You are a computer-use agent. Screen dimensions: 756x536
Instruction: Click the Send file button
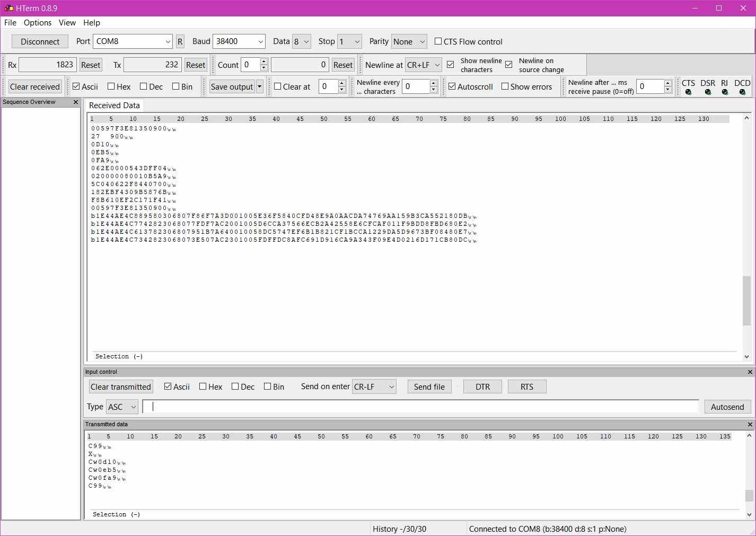(x=429, y=386)
